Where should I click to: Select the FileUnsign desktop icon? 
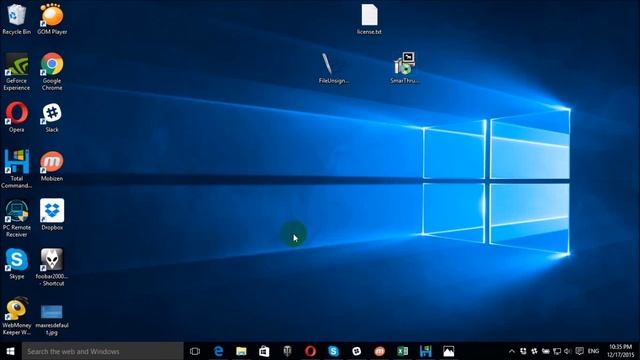(333, 68)
